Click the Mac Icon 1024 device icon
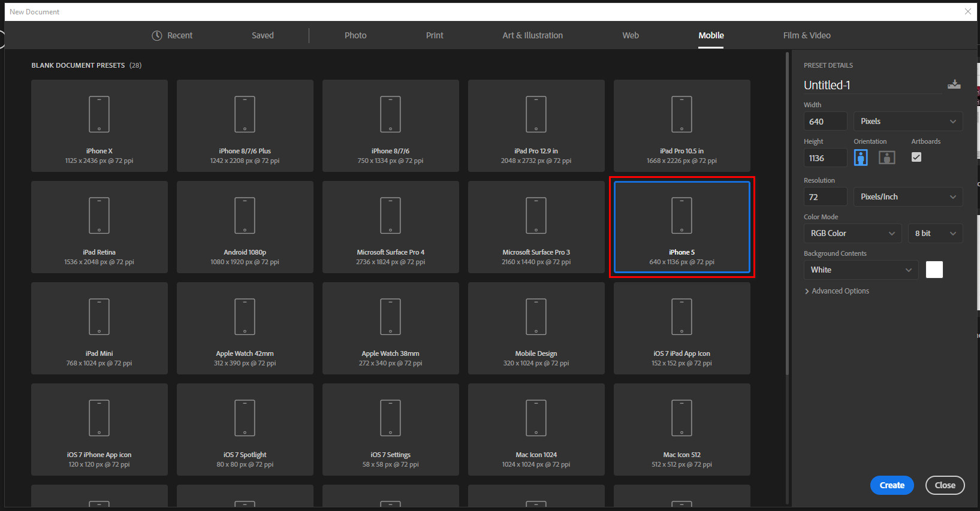Screen dimensions: 980x511 click(x=536, y=418)
